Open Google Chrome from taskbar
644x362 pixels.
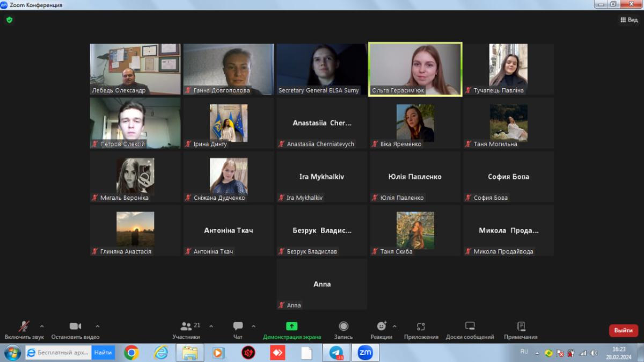[x=131, y=353]
